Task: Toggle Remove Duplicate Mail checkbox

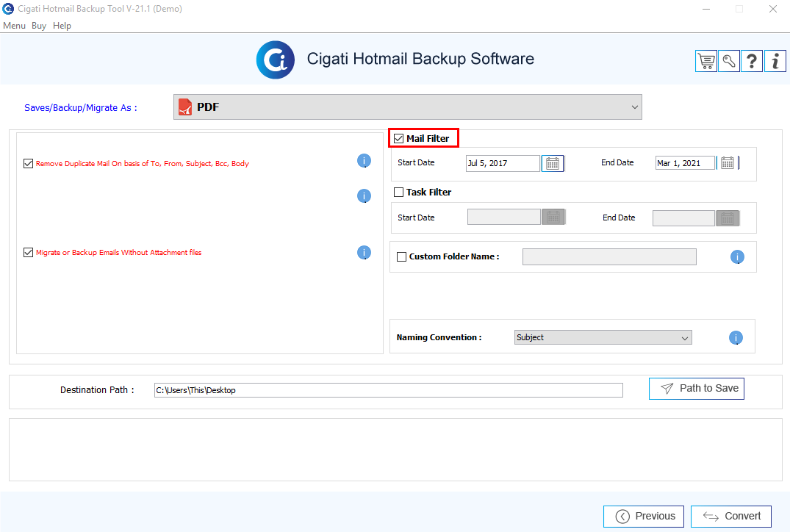Action: click(28, 164)
